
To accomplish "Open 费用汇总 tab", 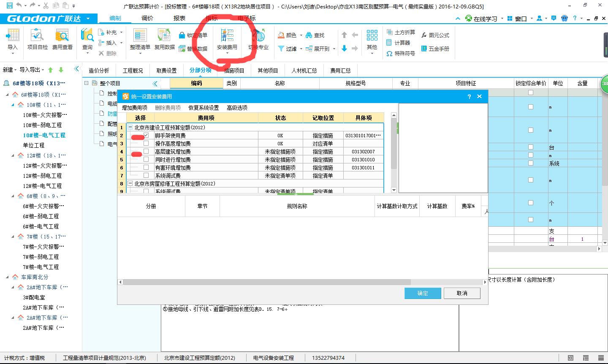I will click(x=340, y=71).
